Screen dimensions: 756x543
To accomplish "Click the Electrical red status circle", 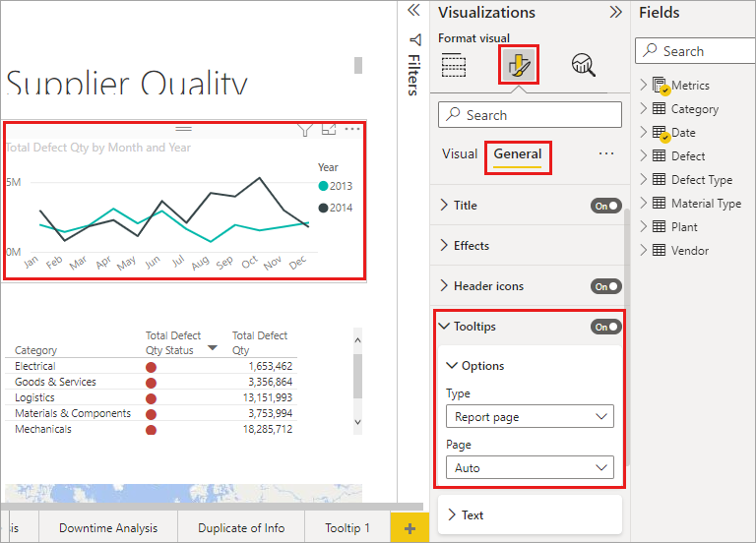I will click(x=151, y=367).
